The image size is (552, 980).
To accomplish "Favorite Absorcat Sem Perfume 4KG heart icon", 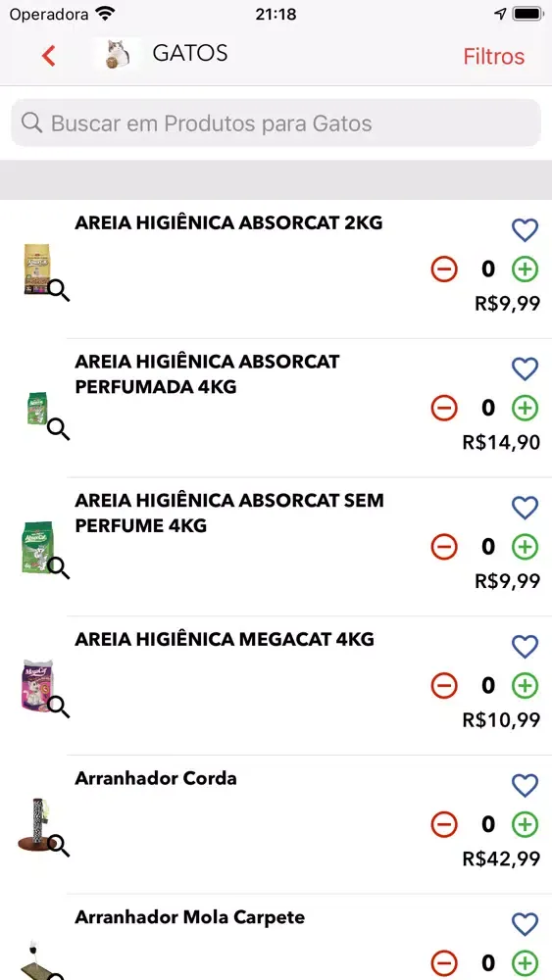I will point(525,508).
